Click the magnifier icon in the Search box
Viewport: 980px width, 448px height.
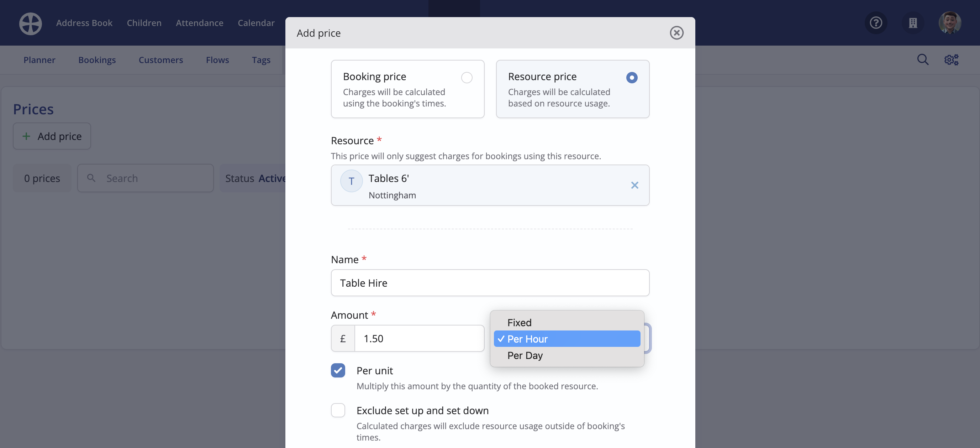click(91, 178)
